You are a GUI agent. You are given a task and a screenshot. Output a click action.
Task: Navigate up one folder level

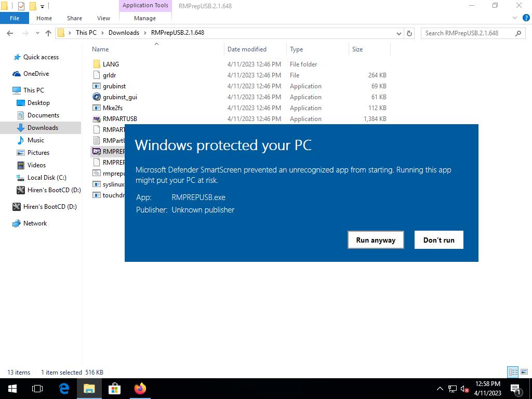(48, 33)
